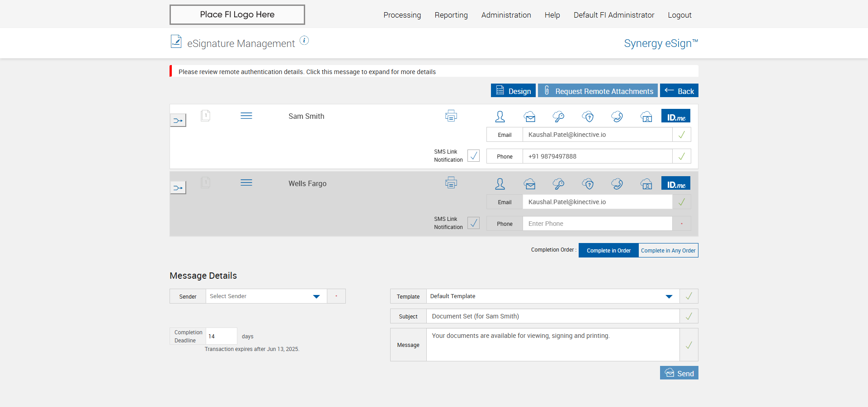The height and width of the screenshot is (407, 868).
Task: Click the Send button
Action: point(679,373)
